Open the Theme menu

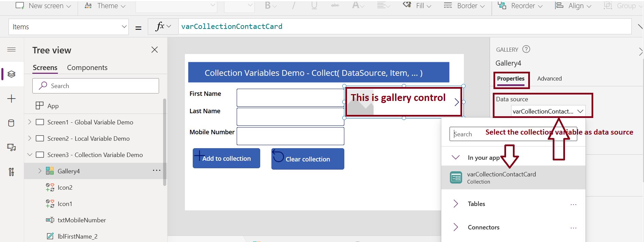tap(105, 6)
